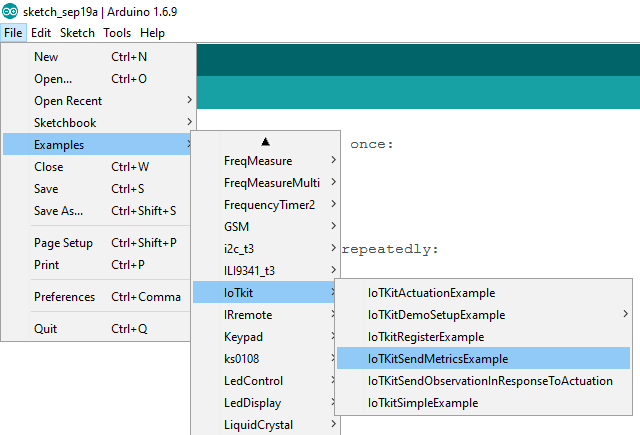Open the Sketch menu

click(x=77, y=33)
